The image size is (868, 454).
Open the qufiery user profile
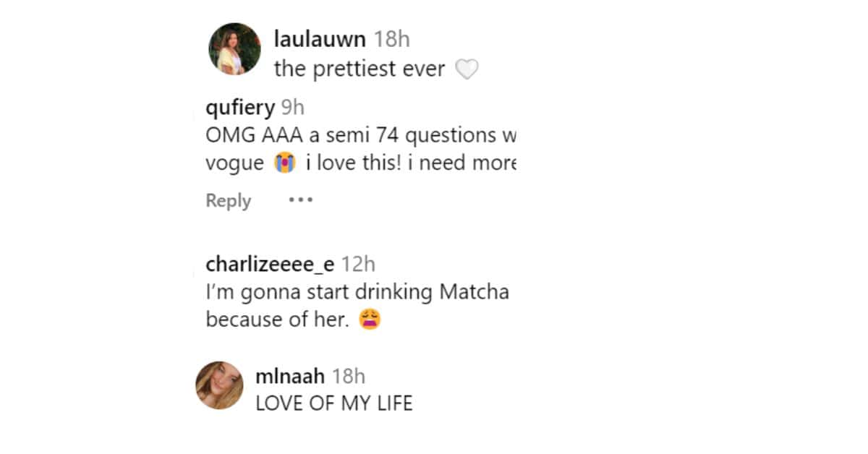pos(240,108)
